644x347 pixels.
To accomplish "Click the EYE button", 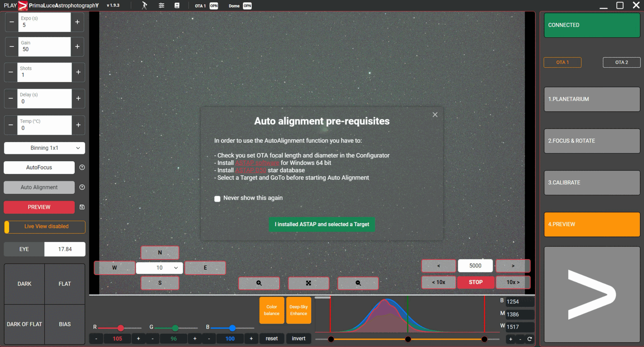I will coord(24,249).
